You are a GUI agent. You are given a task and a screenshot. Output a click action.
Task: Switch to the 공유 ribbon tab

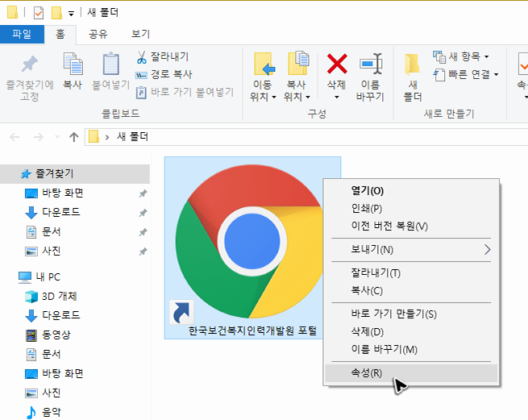point(98,34)
